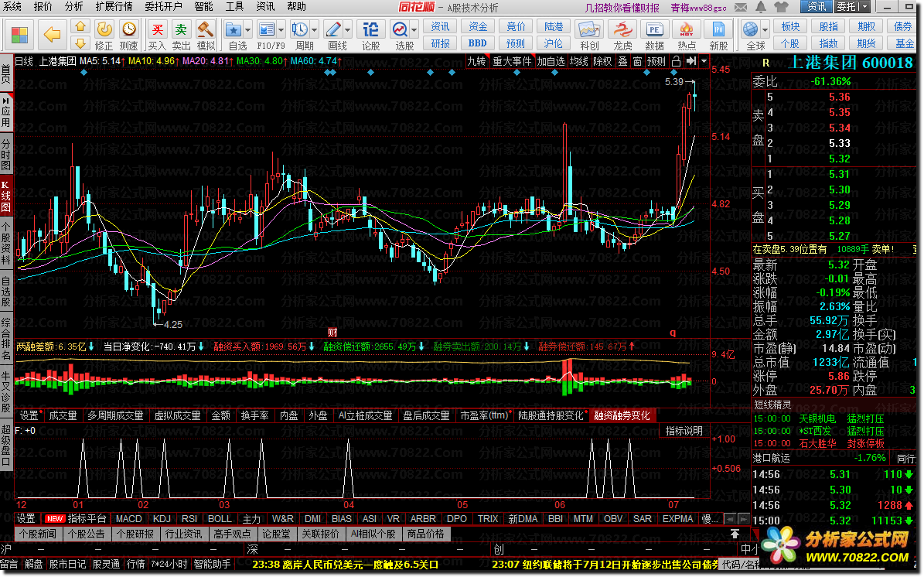
Task: Click the down arrow page button
Action: click(80, 43)
